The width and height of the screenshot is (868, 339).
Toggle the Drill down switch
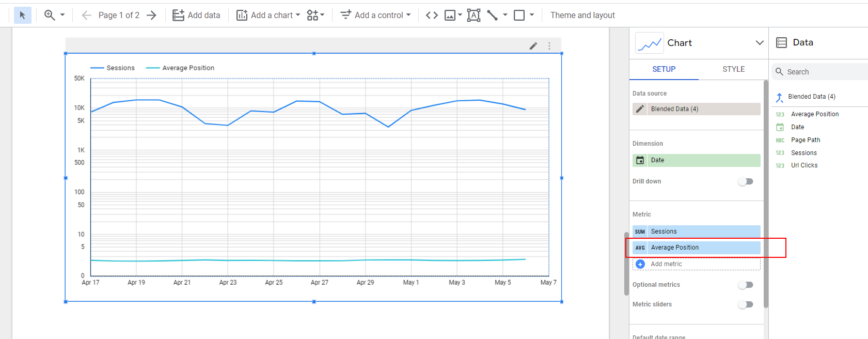tap(746, 181)
